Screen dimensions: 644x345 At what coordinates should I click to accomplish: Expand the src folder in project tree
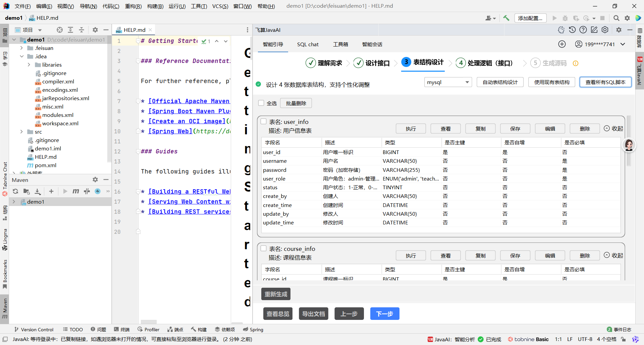click(21, 132)
